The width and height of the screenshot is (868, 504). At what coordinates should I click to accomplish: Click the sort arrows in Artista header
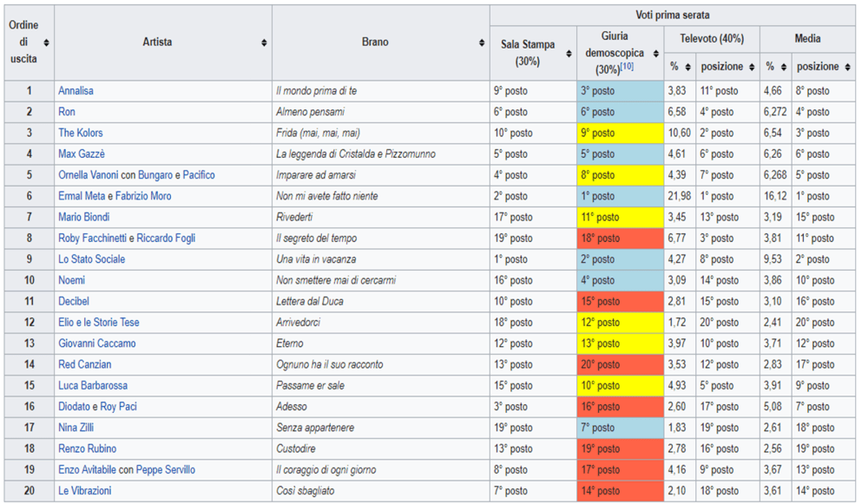tap(264, 43)
